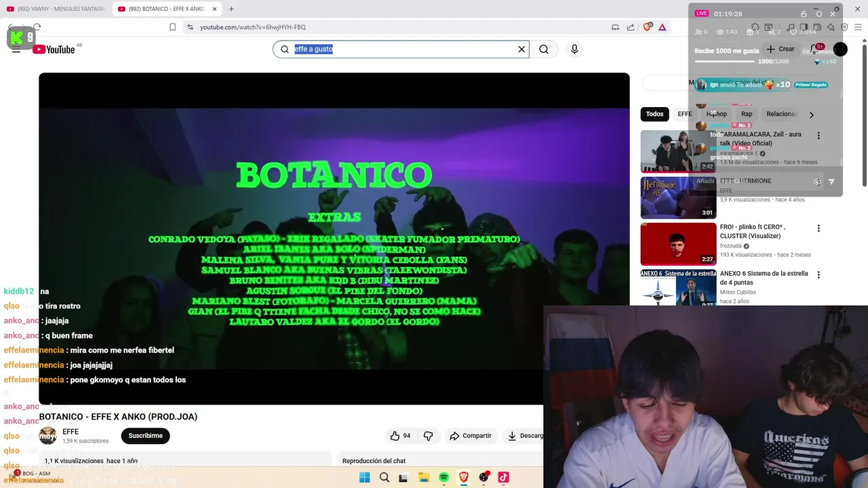Open options menu for ANEXO 6 video
Image resolution: width=868 pixels, height=488 pixels.
(818, 274)
